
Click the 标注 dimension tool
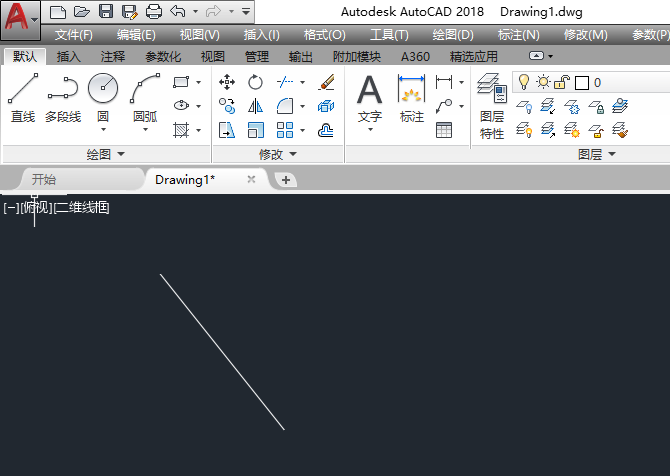[411, 99]
